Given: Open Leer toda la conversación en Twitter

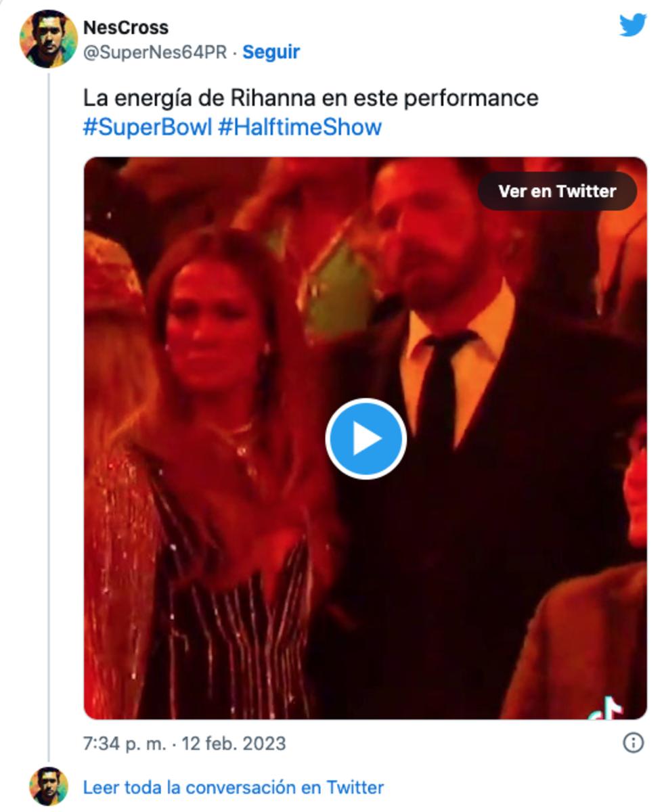Looking at the screenshot, I should [x=233, y=787].
